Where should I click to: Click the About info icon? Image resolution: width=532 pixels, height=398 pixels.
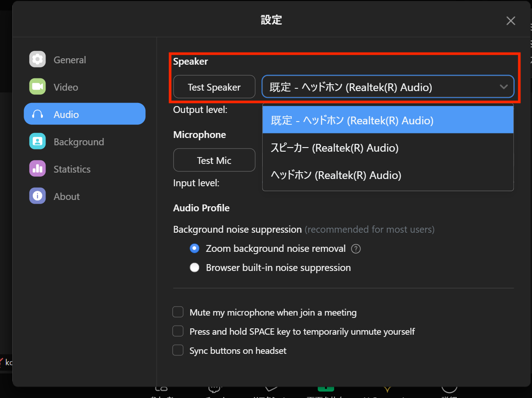coord(37,196)
